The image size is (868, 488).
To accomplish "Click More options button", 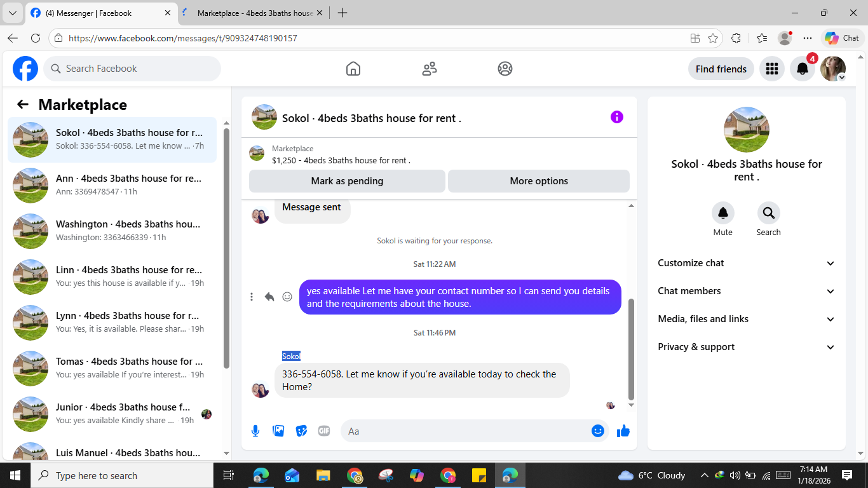I will (539, 181).
